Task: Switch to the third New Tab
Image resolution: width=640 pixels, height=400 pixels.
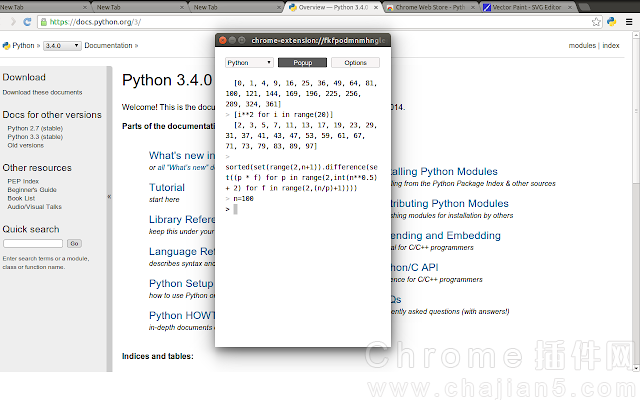Action: (x=236, y=7)
